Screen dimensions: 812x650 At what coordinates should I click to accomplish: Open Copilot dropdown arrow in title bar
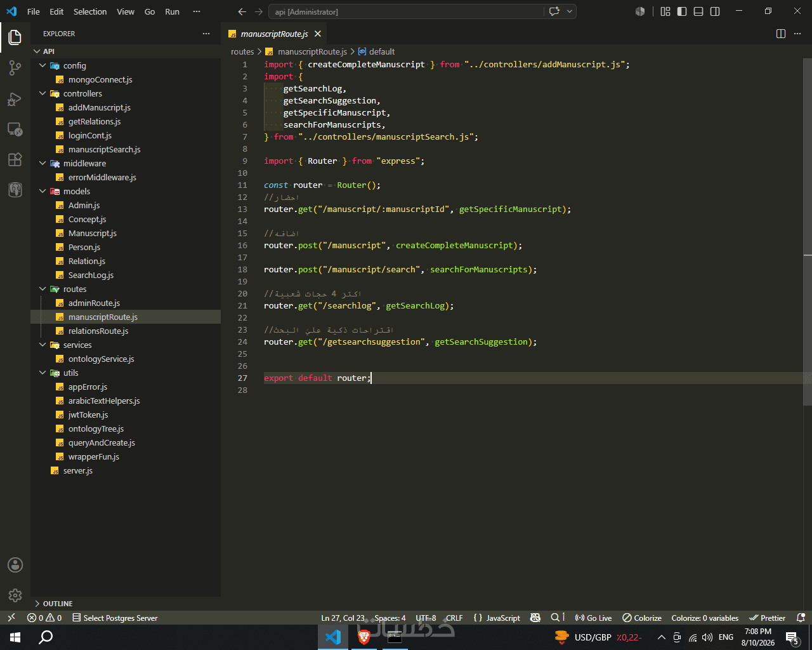570,11
